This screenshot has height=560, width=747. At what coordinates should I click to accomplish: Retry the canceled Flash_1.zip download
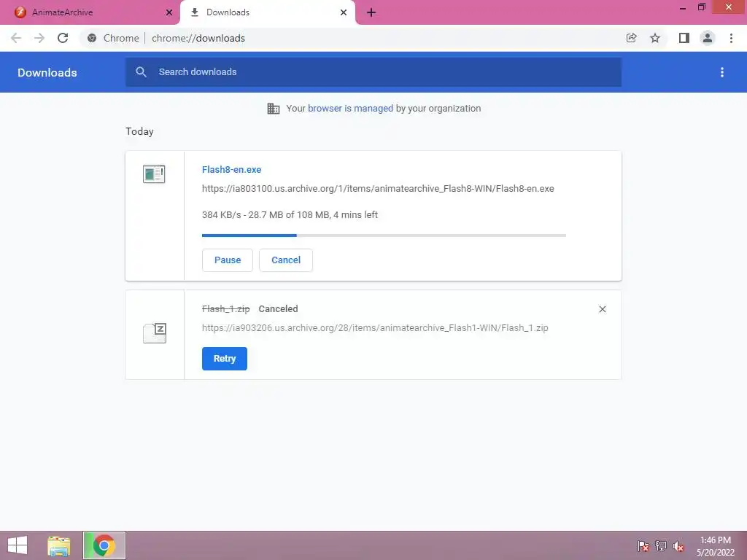225,359
